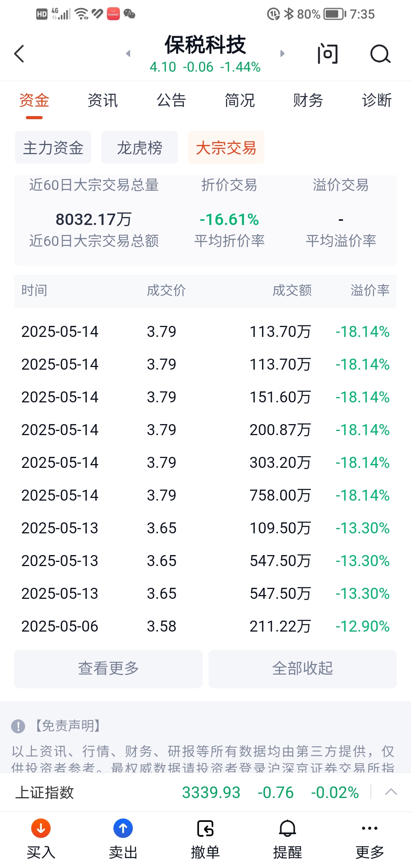Image resolution: width=411 pixels, height=868 pixels.
Task: Open the search magnifier icon
Action: point(380,54)
